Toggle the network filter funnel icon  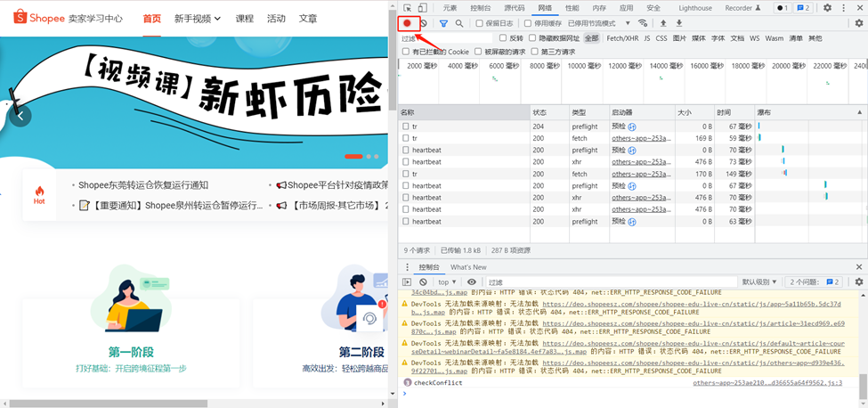point(443,23)
